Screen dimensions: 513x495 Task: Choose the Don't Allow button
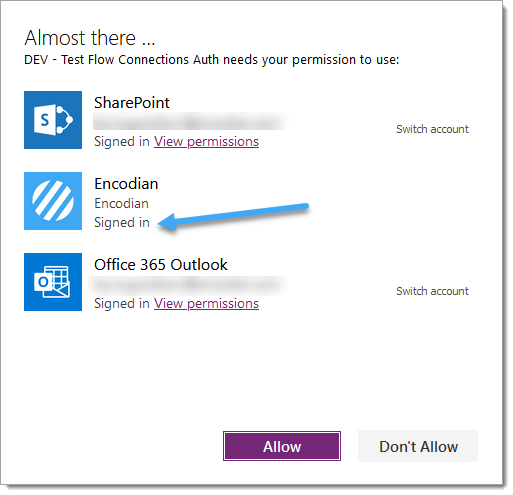(x=418, y=447)
